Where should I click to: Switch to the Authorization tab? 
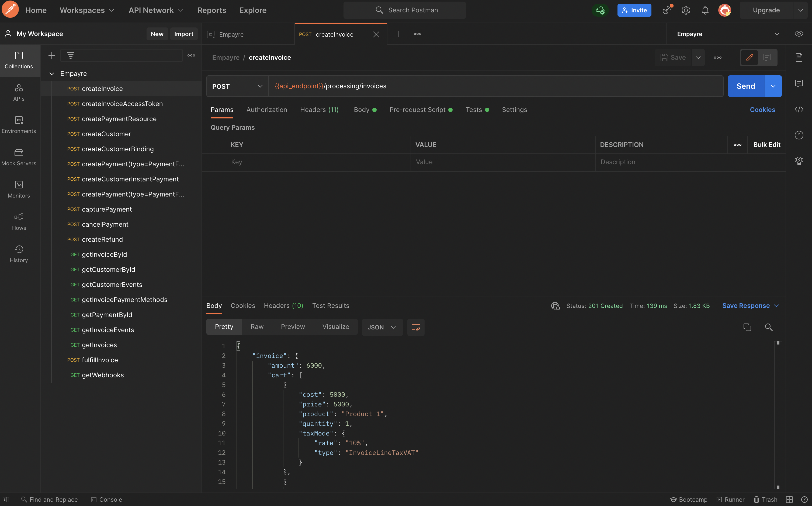tap(267, 110)
